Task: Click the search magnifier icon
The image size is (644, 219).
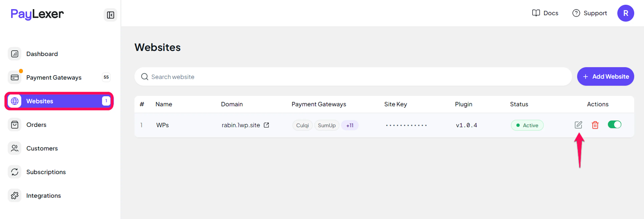Action: [145, 77]
